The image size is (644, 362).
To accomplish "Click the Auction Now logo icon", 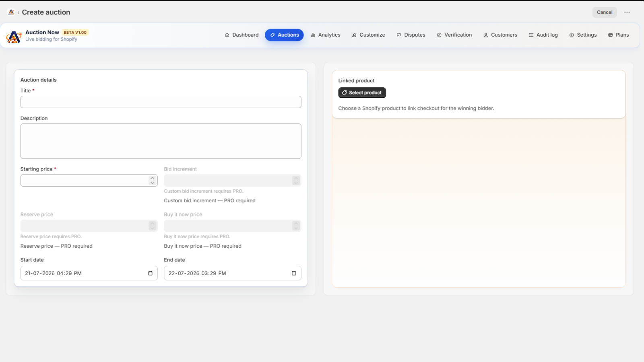I will click(x=14, y=37).
